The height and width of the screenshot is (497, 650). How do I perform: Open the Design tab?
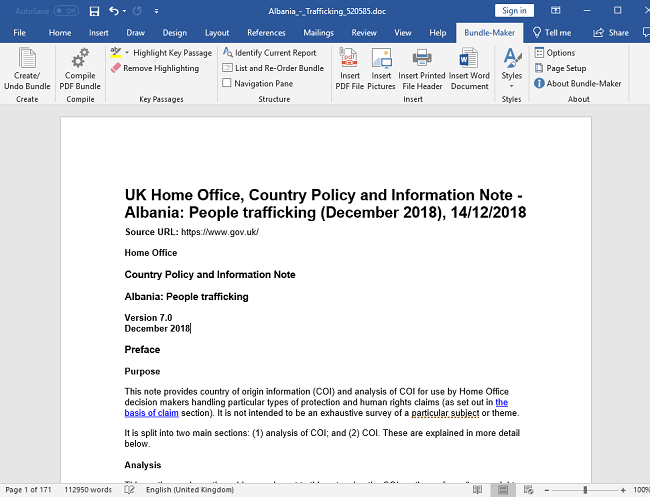click(175, 33)
